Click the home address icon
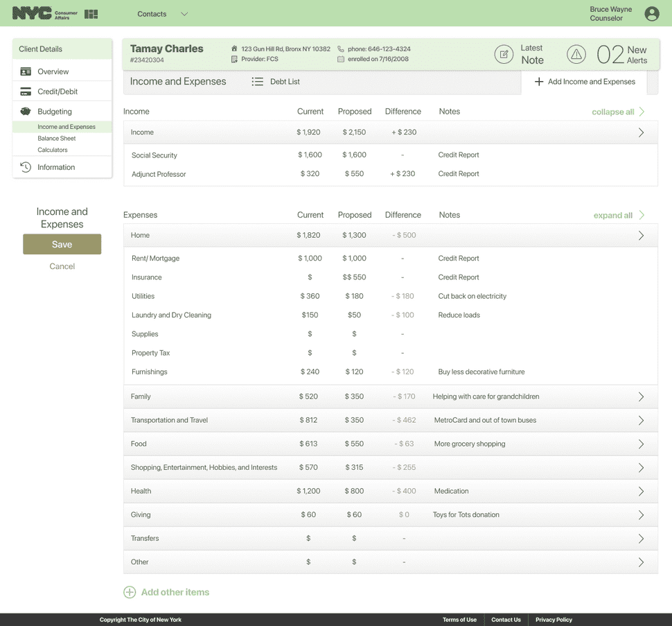The height and width of the screenshot is (626, 672). coord(234,49)
